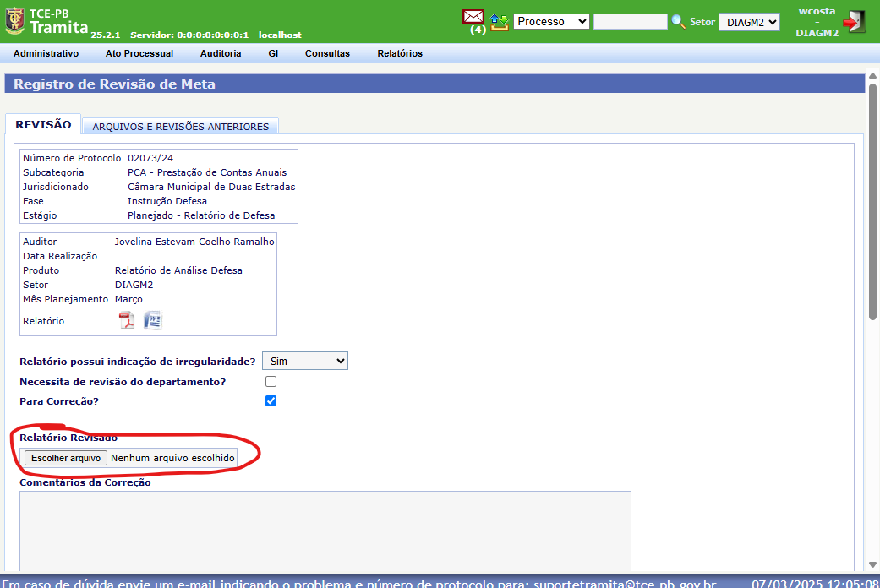Click the search text field in header
This screenshot has height=588, width=880.
[x=631, y=22]
